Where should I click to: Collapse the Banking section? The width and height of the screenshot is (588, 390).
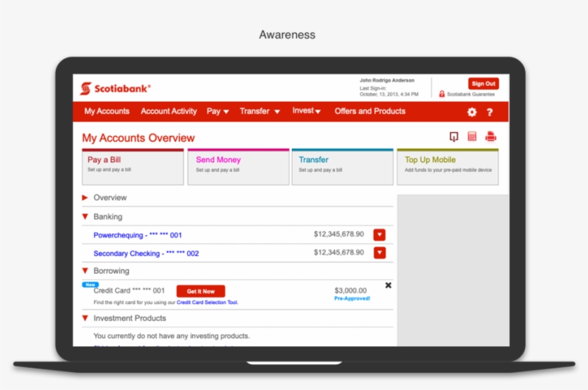[85, 217]
